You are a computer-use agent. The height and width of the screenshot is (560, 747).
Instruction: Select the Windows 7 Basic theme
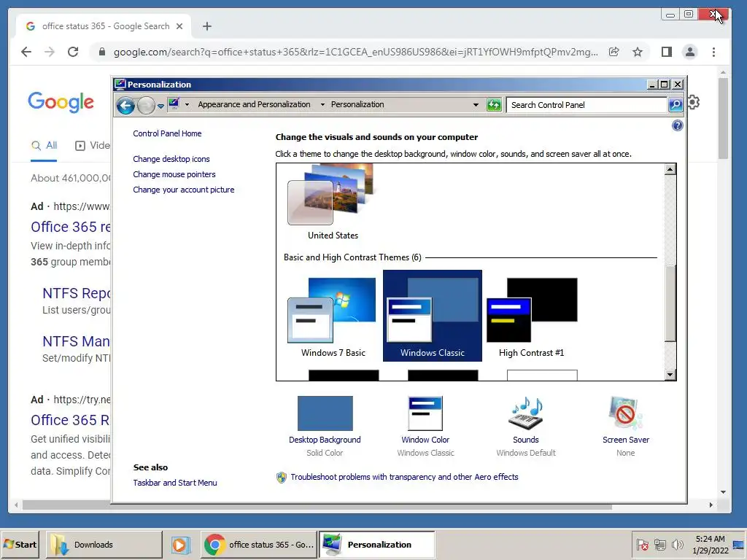[x=333, y=316]
